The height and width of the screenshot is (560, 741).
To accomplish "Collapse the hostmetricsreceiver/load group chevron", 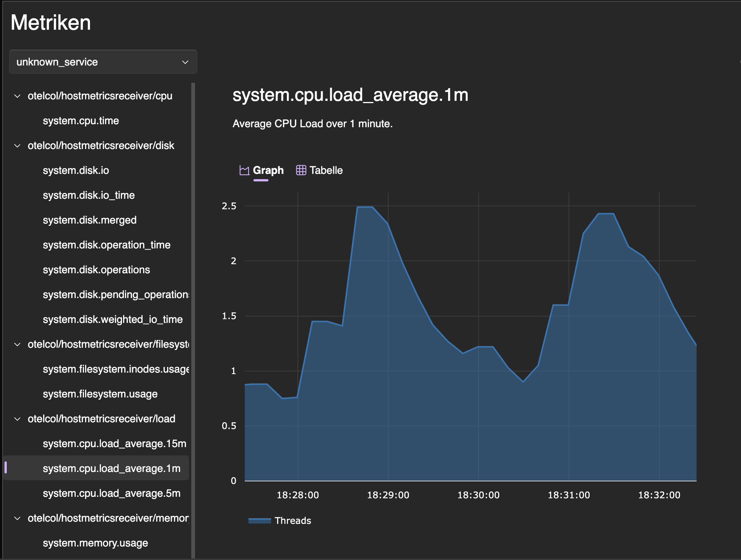I will [17, 419].
